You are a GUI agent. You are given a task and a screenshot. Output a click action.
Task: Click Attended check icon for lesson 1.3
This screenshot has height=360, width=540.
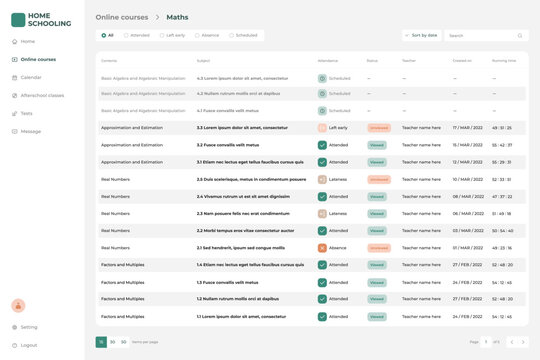(322, 282)
